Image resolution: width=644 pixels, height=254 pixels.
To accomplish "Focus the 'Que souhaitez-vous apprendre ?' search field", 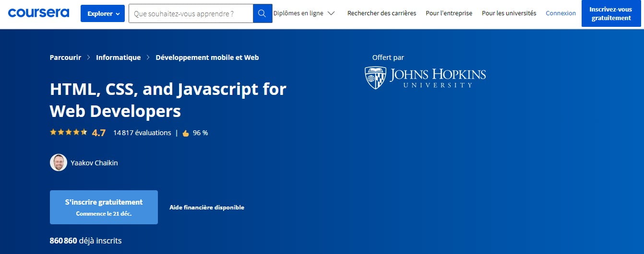I will click(191, 13).
